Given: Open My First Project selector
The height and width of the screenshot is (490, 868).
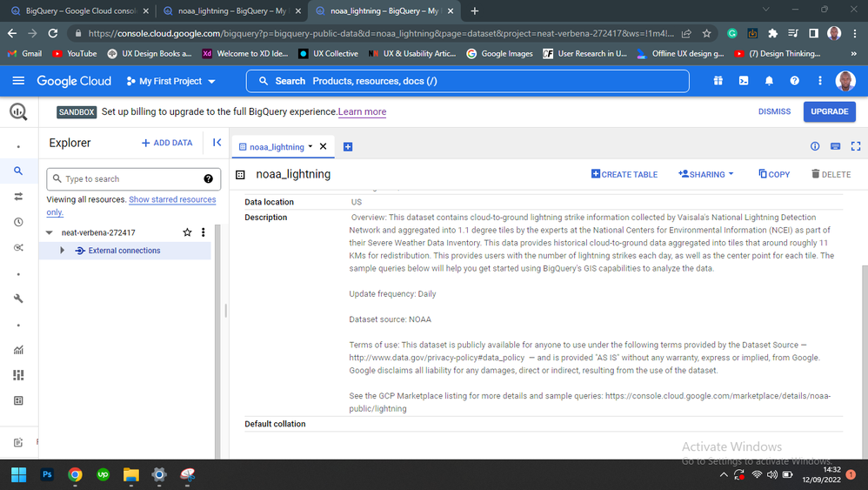Looking at the screenshot, I should (170, 81).
